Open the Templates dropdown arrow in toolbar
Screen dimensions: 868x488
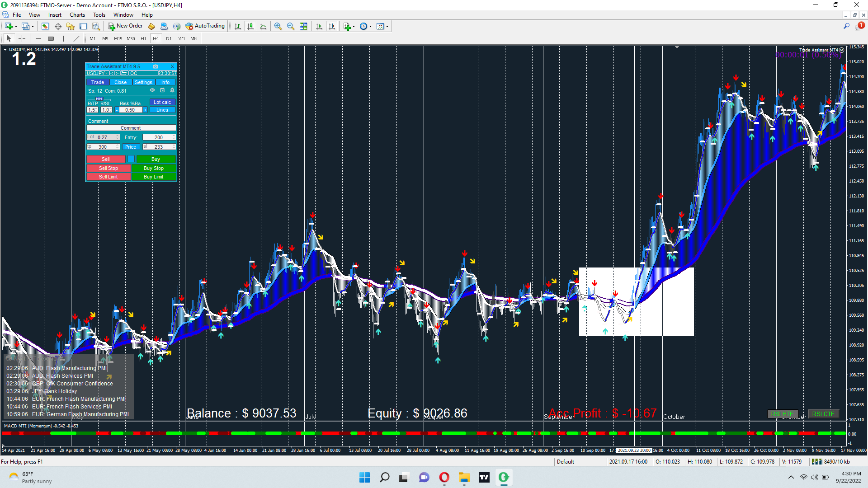(x=387, y=26)
